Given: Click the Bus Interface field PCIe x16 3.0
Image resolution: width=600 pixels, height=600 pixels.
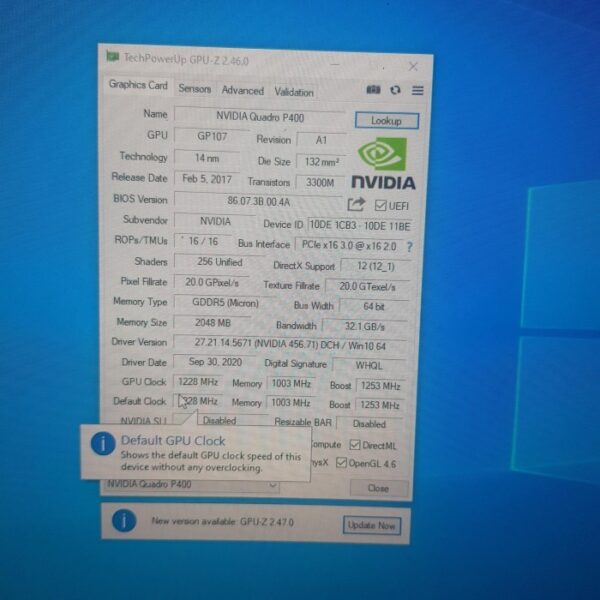Looking at the screenshot, I should click(x=349, y=245).
